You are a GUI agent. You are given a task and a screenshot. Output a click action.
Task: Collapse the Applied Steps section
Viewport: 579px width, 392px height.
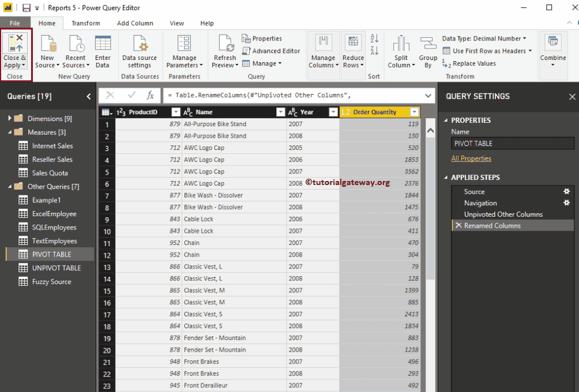[445, 178]
